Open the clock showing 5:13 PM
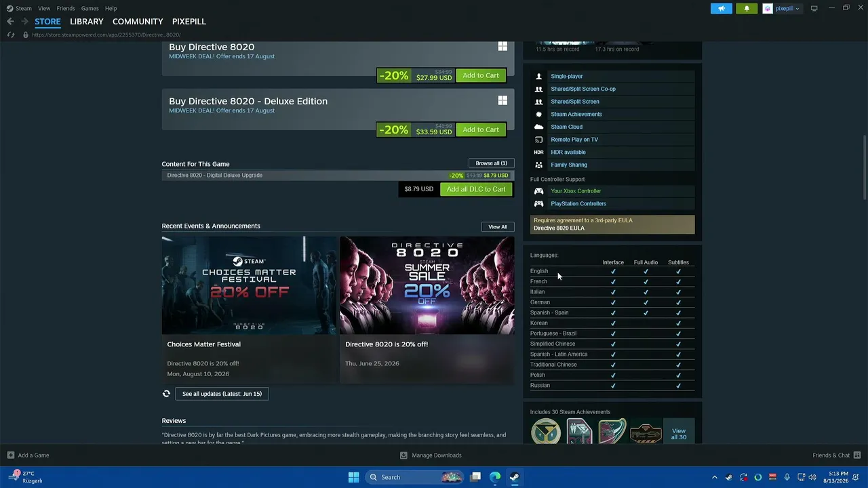Viewport: 868px width, 488px height. (x=838, y=477)
